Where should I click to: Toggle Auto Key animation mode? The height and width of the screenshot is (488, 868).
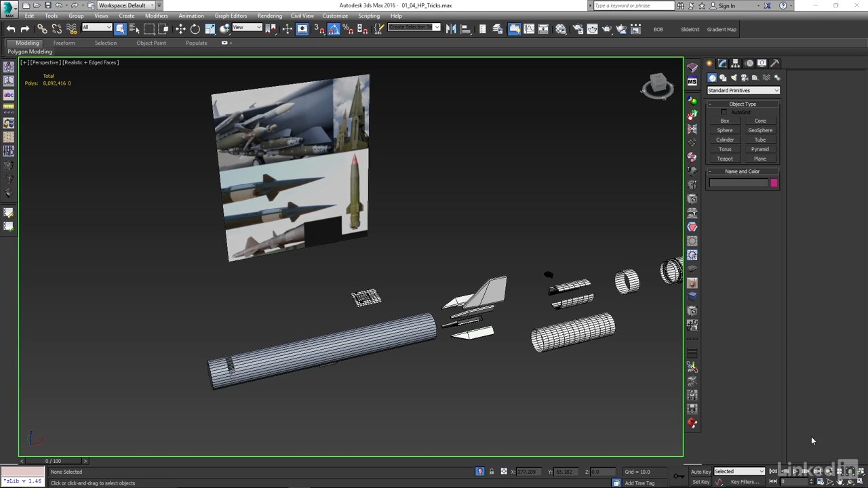tap(701, 472)
